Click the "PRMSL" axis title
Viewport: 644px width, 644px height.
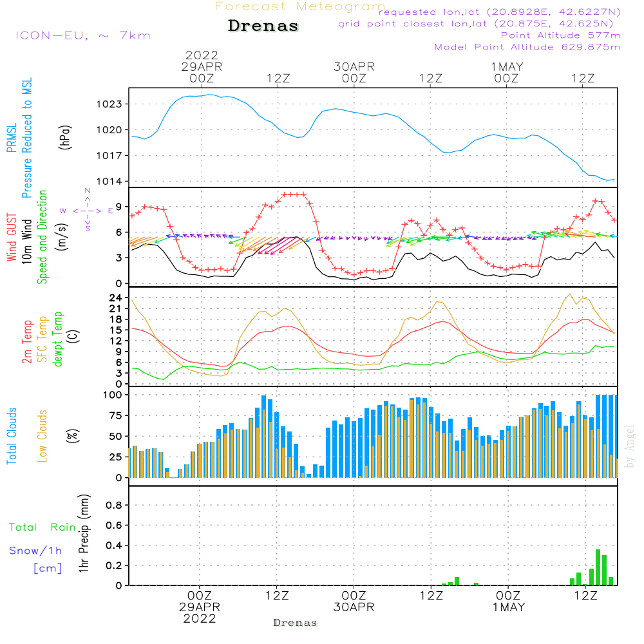[x=12, y=138]
